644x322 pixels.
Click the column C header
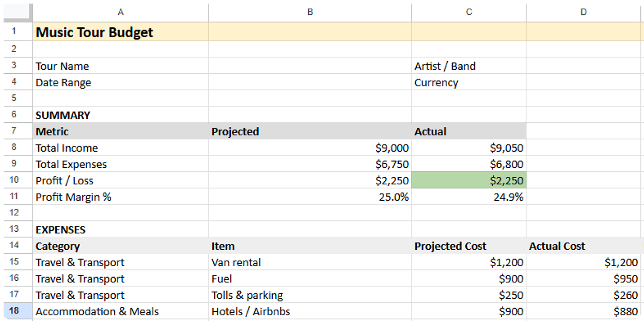click(x=469, y=12)
